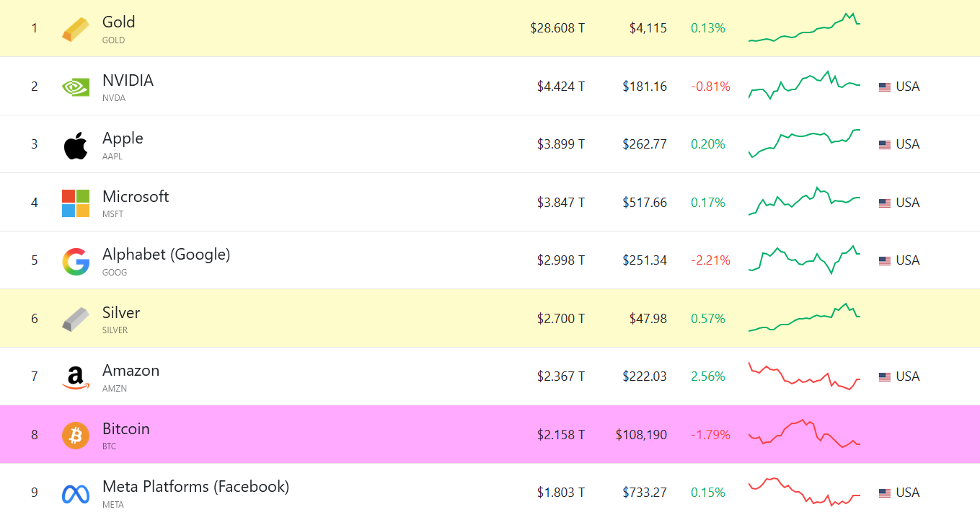The height and width of the screenshot is (520, 980).
Task: Click the Gold 30-day price sparkline
Action: (x=804, y=28)
